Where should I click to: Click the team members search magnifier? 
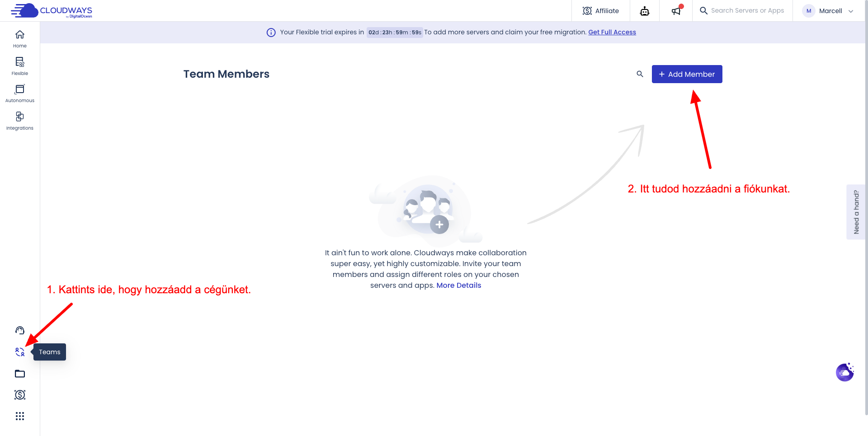640,74
